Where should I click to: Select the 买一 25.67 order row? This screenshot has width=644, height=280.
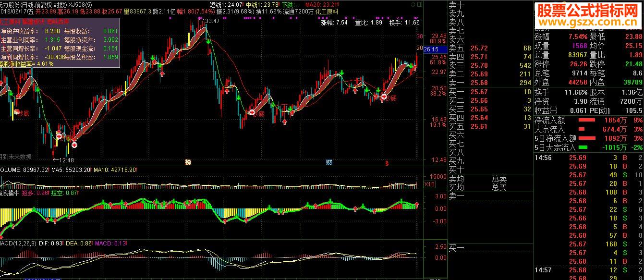point(490,92)
